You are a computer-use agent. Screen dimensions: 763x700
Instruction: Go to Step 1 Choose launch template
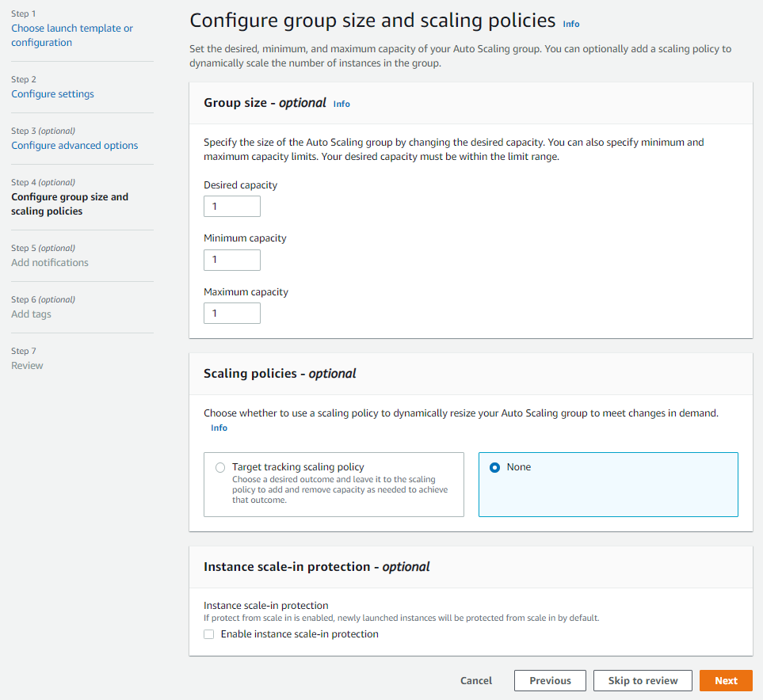coord(72,35)
